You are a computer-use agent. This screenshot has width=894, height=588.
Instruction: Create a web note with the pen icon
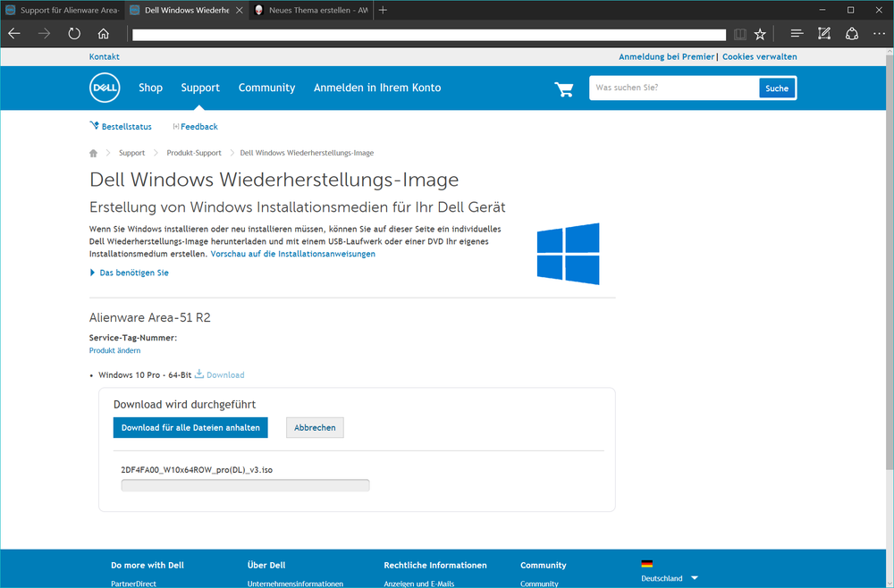click(x=824, y=34)
